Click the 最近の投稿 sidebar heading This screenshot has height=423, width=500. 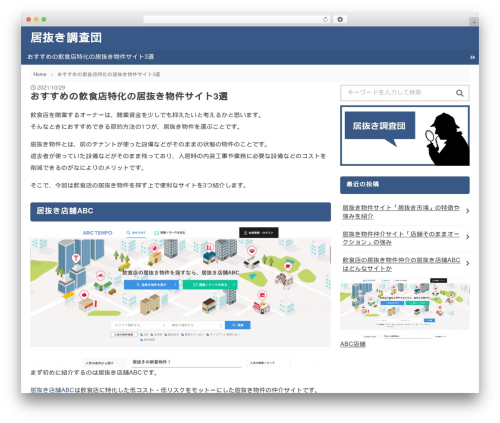point(405,185)
